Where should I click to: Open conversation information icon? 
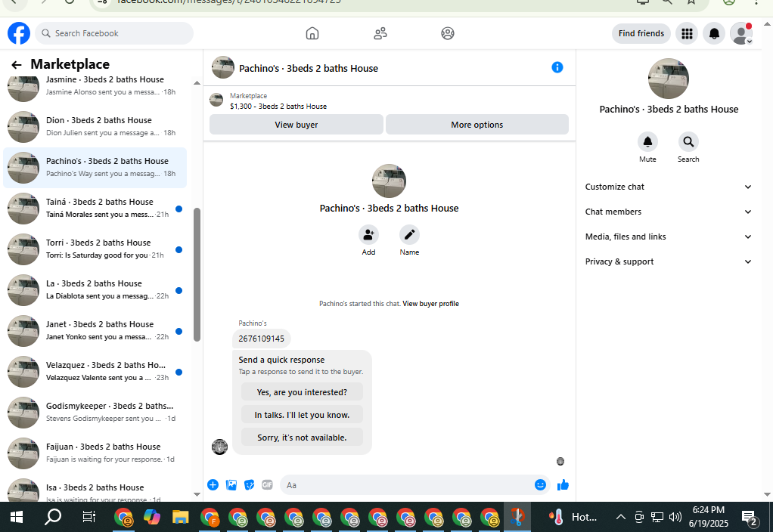pos(557,67)
